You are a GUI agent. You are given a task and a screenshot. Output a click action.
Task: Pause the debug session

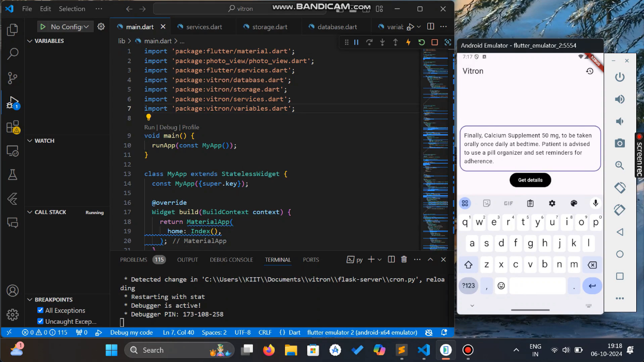point(356,42)
